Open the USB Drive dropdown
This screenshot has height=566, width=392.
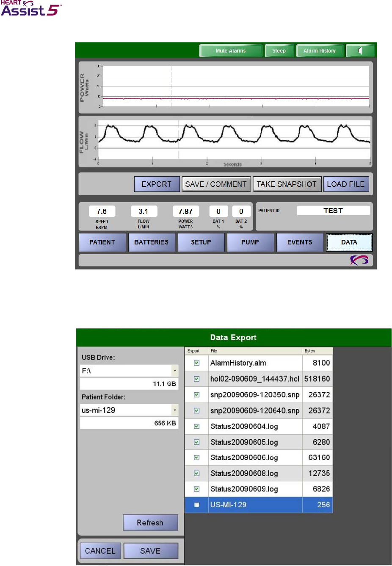pos(175,371)
